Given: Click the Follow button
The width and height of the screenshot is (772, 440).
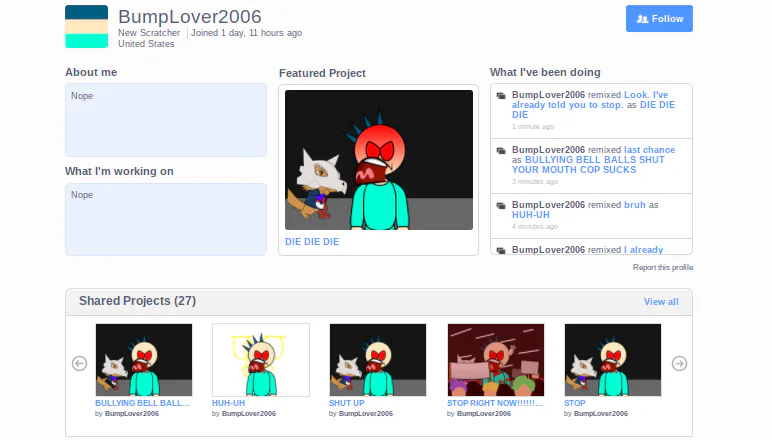Looking at the screenshot, I should point(659,19).
